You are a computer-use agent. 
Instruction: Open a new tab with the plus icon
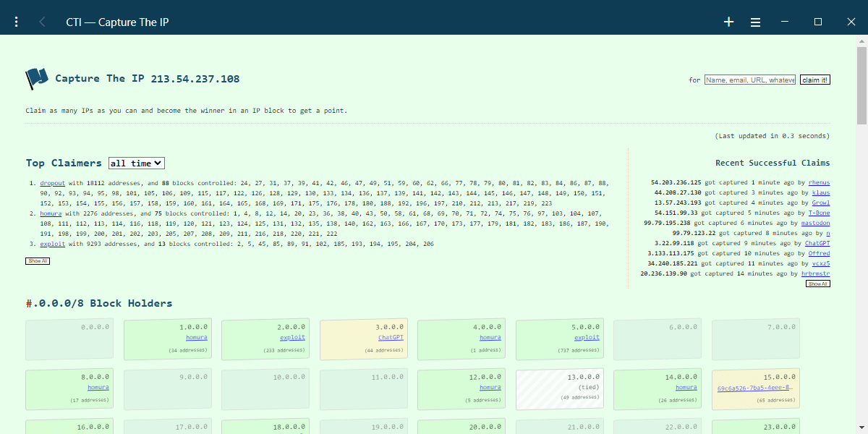coord(728,21)
